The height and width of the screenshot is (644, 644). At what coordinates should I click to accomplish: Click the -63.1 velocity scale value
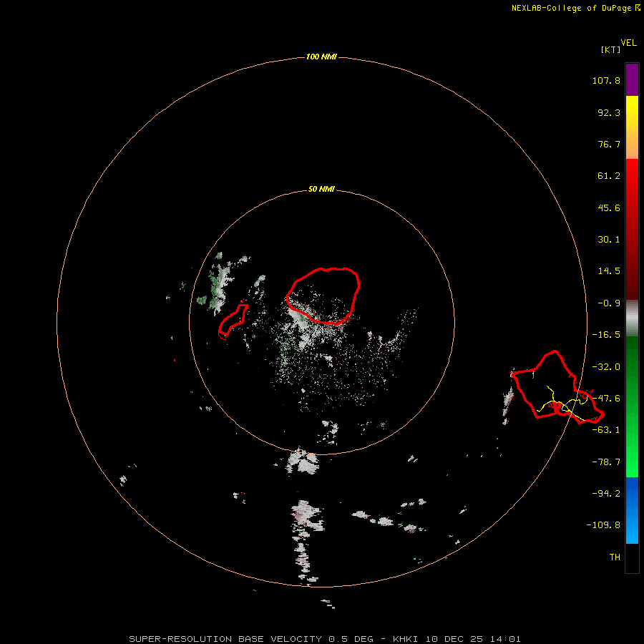[x=606, y=430]
